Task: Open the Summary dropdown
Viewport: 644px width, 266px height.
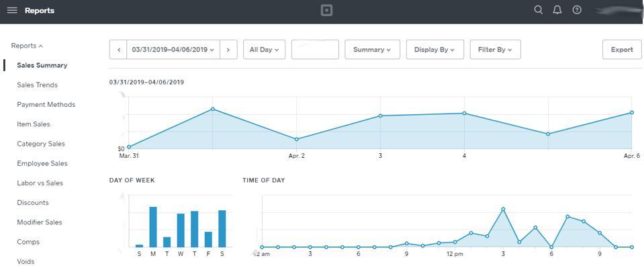Action: (372, 50)
